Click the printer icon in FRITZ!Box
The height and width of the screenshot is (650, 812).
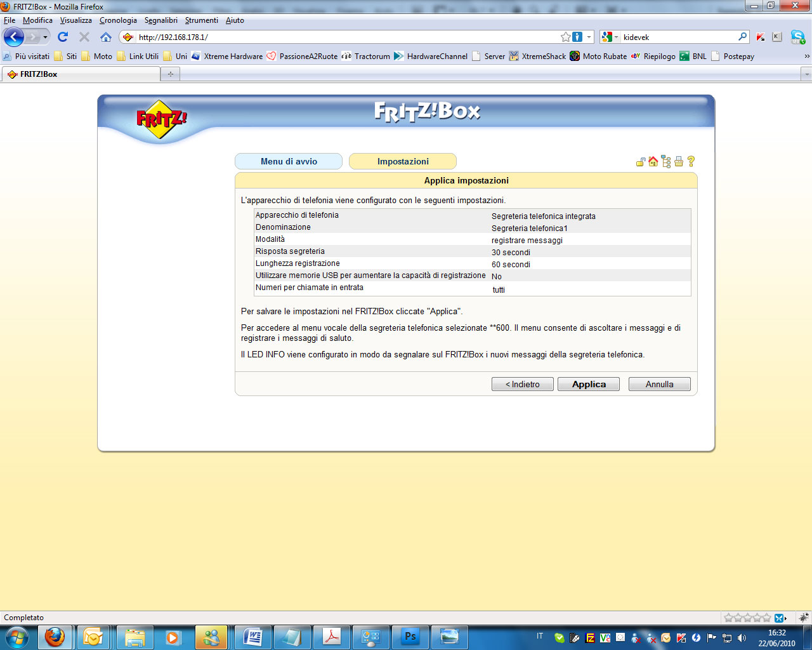tap(679, 162)
